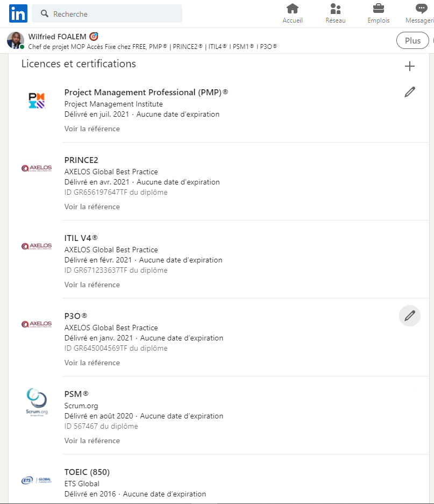Click the Scrum.org logo thumbnail
This screenshot has height=504, width=434.
pos(37,402)
